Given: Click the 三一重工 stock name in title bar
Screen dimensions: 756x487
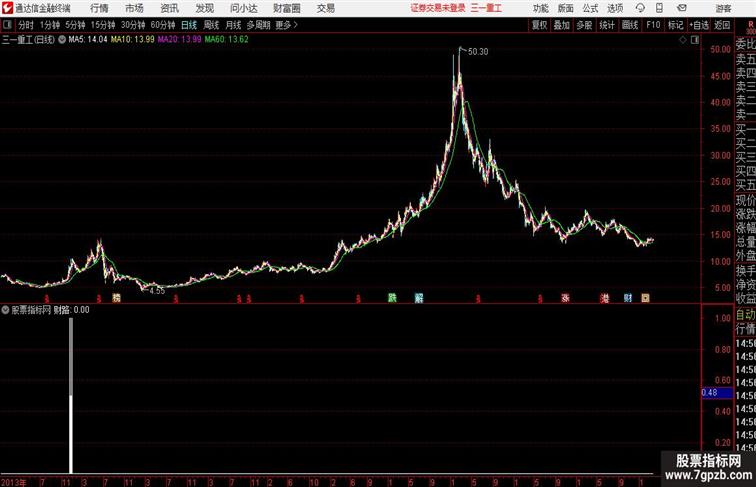Looking at the screenshot, I should click(486, 8).
